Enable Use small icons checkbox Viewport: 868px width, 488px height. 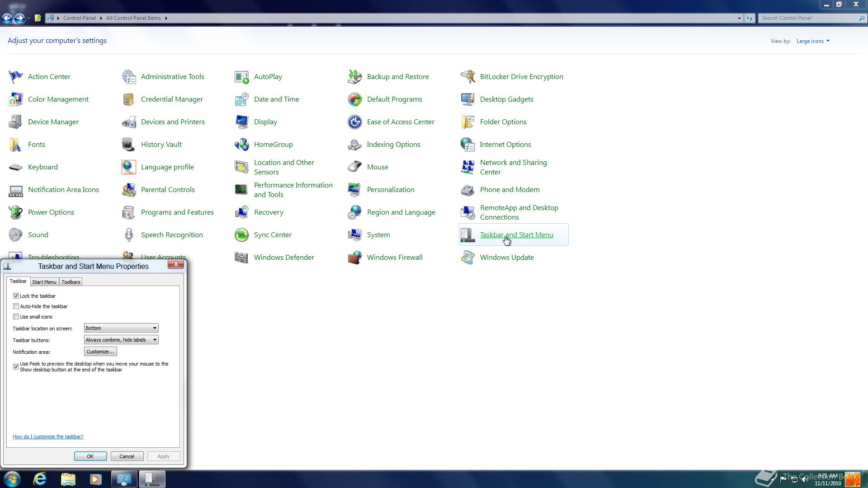[x=16, y=317]
